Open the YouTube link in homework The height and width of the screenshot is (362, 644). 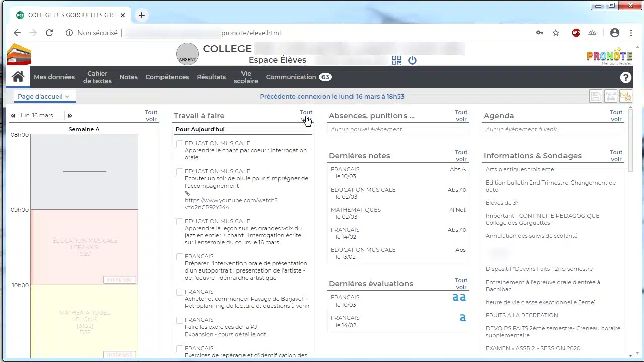pos(231,204)
